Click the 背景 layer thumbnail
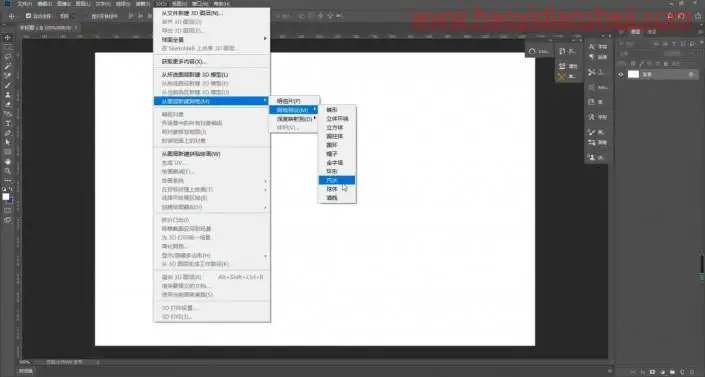The image size is (705, 377). 633,75
